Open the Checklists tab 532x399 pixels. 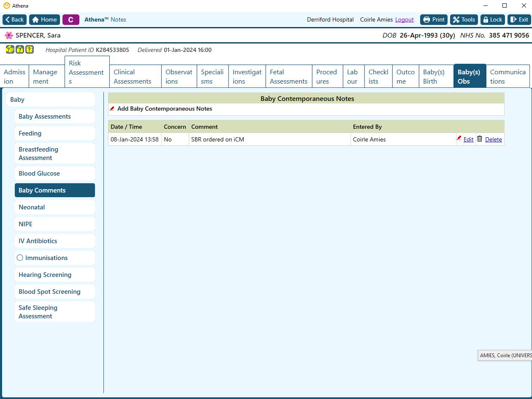point(378,76)
